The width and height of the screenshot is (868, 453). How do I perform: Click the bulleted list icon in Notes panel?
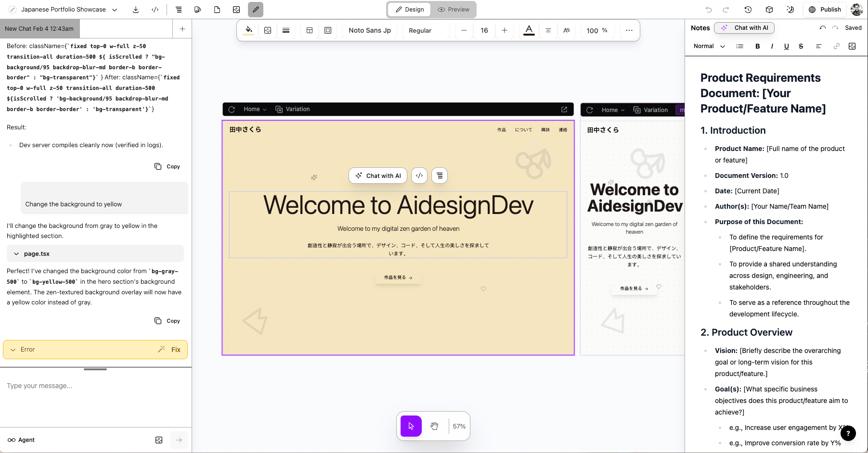[740, 46]
